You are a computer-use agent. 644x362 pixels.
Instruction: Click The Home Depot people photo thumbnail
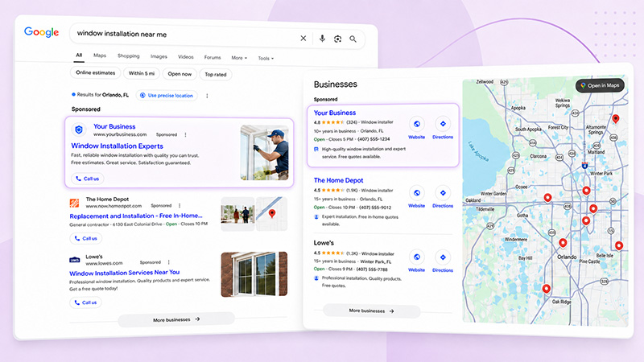click(x=237, y=213)
